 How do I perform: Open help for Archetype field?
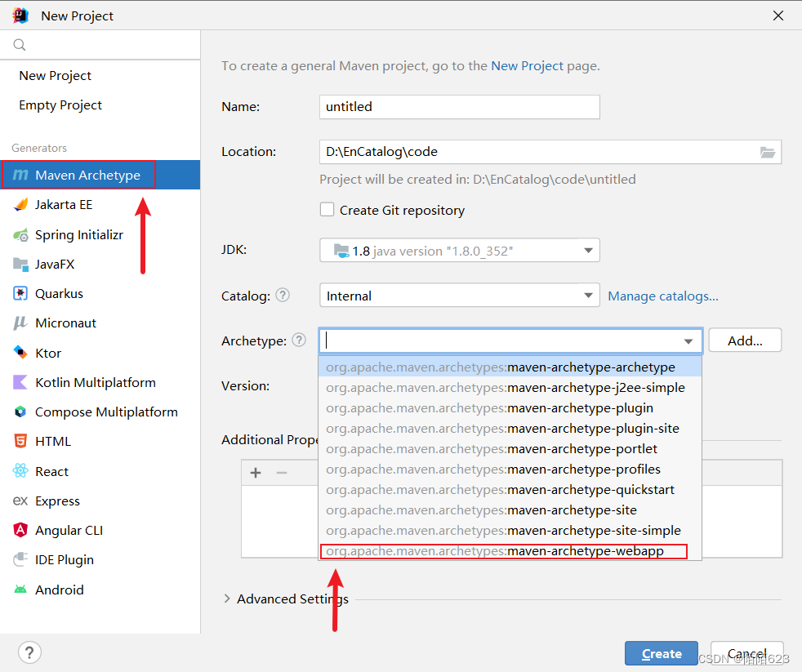[x=299, y=340]
